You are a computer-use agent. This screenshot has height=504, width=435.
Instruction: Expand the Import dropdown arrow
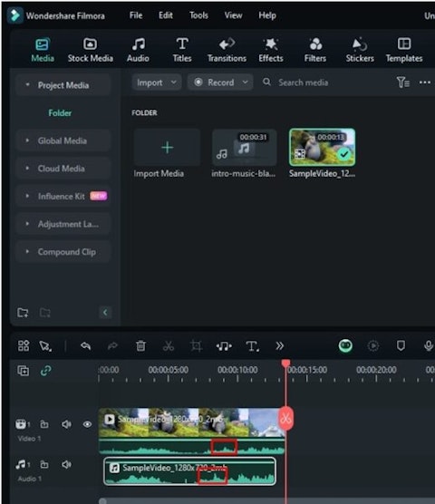pos(173,82)
